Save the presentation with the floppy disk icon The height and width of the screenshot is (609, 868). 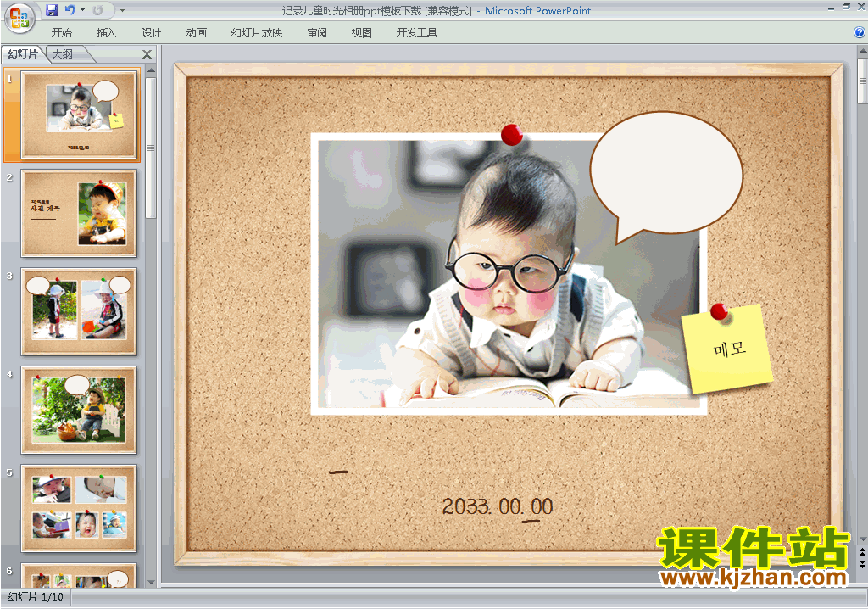click(52, 10)
